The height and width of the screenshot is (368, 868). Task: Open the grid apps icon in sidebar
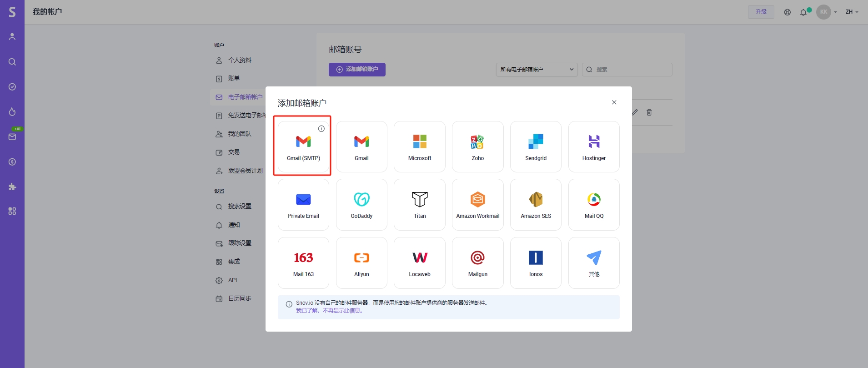click(12, 211)
